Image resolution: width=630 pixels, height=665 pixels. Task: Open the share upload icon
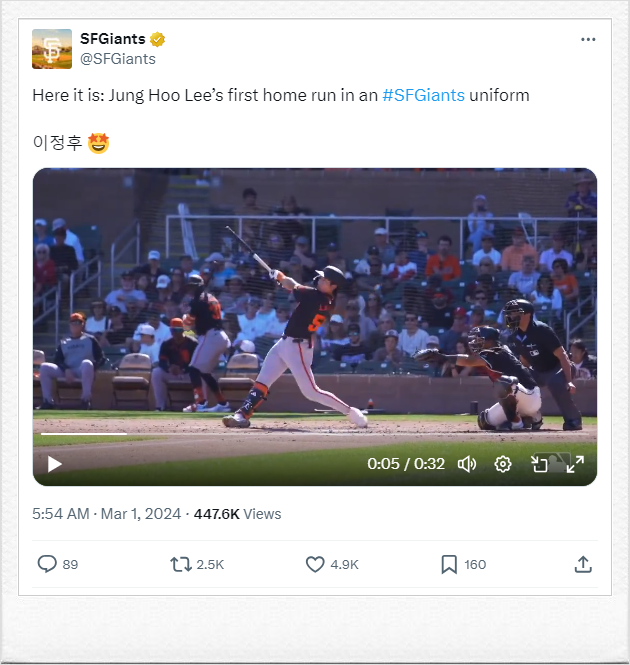(x=583, y=564)
